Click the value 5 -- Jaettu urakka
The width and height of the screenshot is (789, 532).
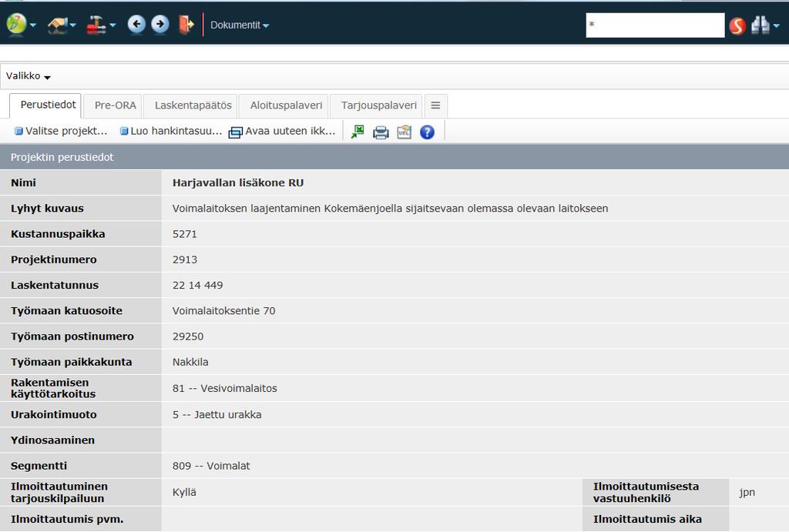(x=217, y=414)
